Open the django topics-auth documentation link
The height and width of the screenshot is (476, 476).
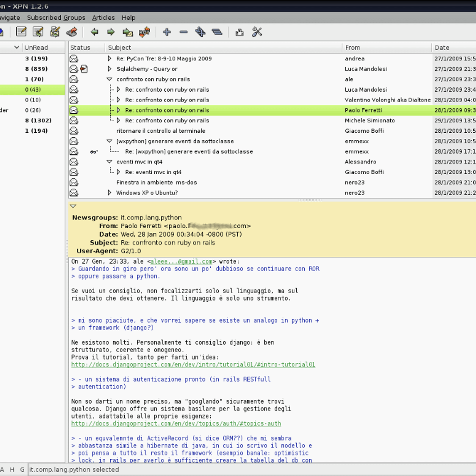176,424
